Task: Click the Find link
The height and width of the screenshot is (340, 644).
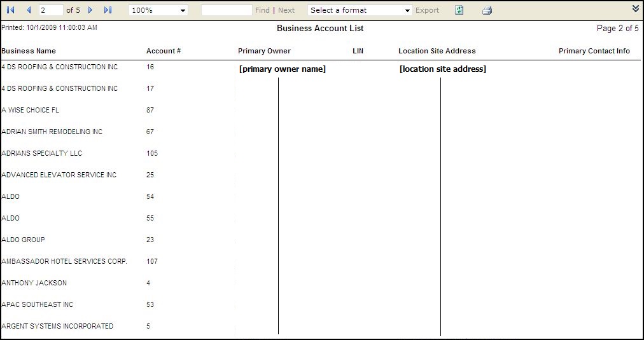Action: (x=262, y=10)
